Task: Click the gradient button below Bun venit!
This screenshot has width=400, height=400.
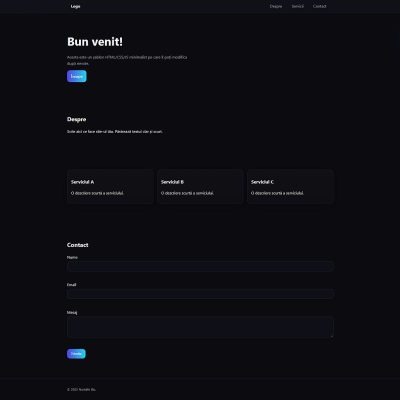Action: click(x=77, y=76)
